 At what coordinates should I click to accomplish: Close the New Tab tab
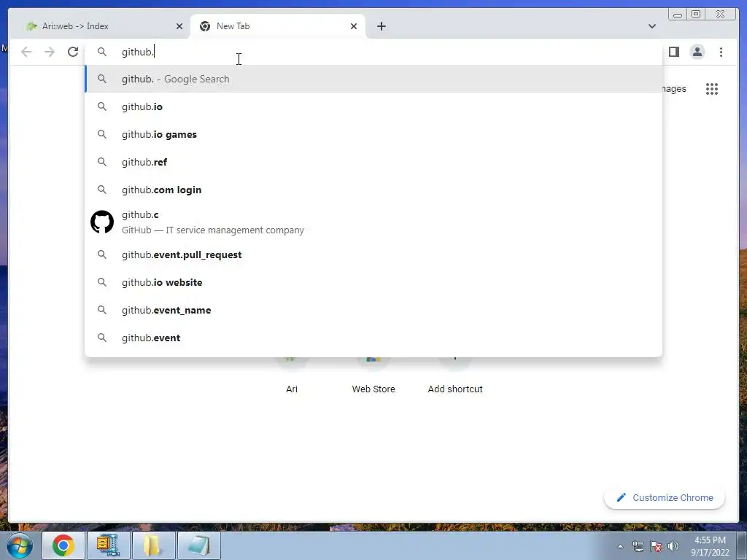click(x=354, y=26)
